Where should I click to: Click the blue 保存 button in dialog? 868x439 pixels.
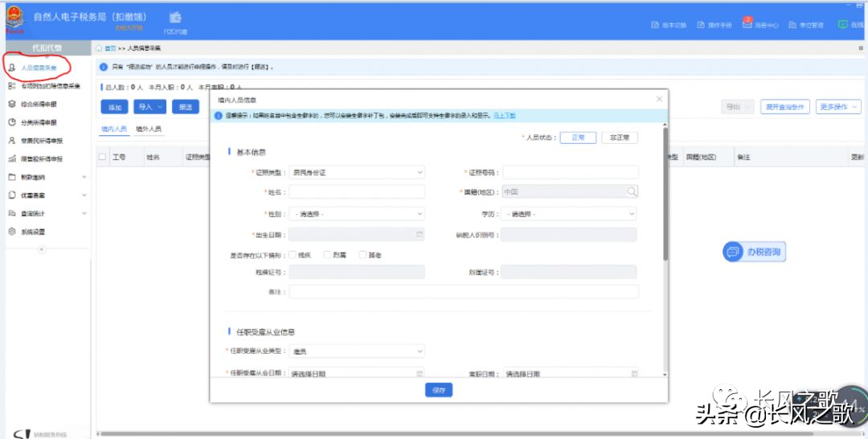click(439, 390)
